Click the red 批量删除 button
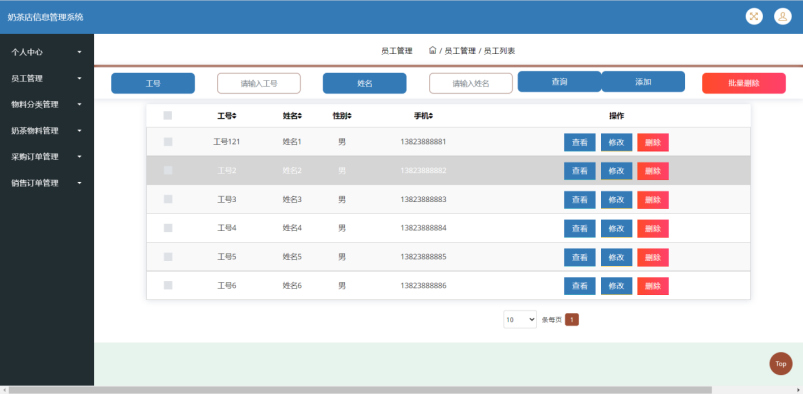The width and height of the screenshot is (803, 394). (744, 83)
